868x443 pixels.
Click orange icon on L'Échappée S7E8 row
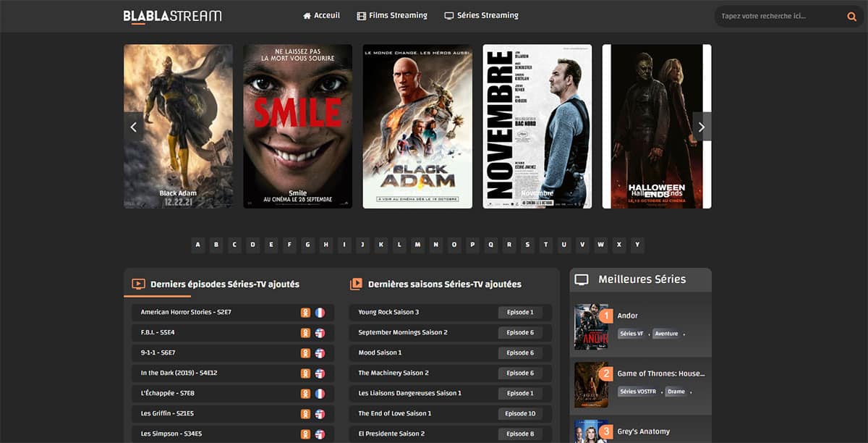(x=306, y=394)
